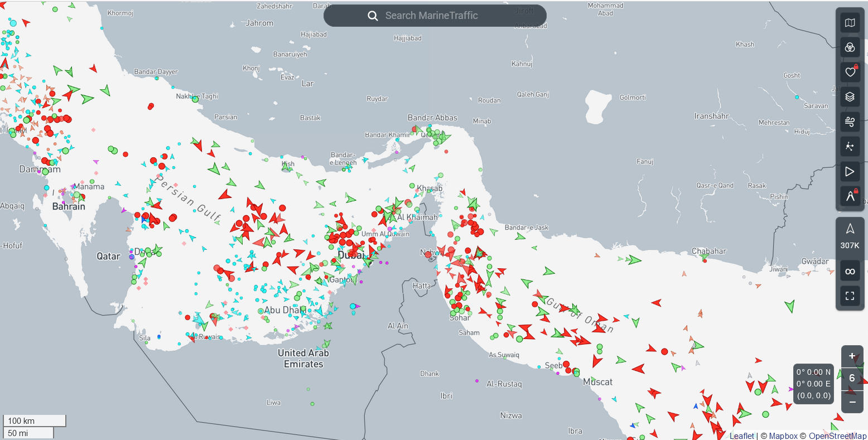Click the Ibri town label

[x=446, y=396]
